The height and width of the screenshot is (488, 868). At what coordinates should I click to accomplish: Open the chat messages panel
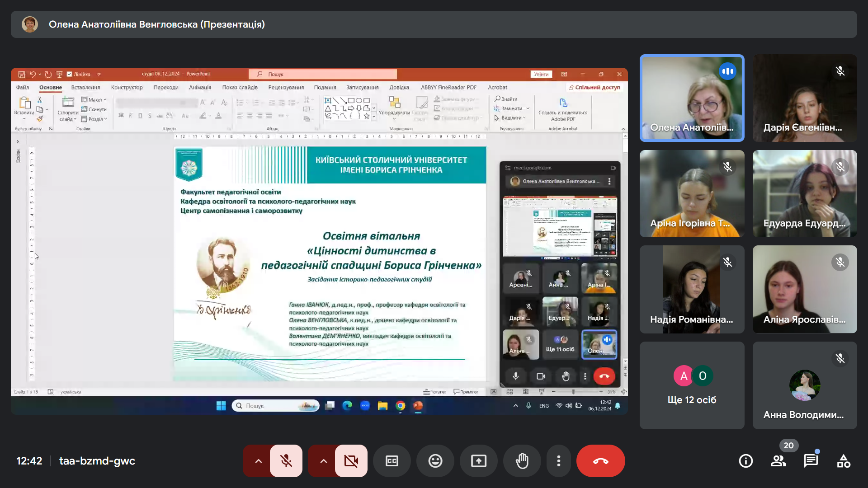811,461
